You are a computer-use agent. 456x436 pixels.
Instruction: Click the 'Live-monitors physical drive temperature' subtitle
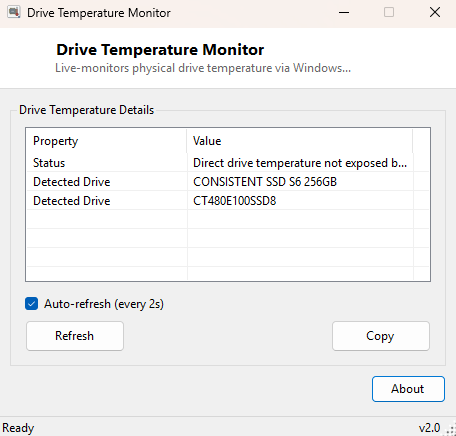(x=203, y=68)
